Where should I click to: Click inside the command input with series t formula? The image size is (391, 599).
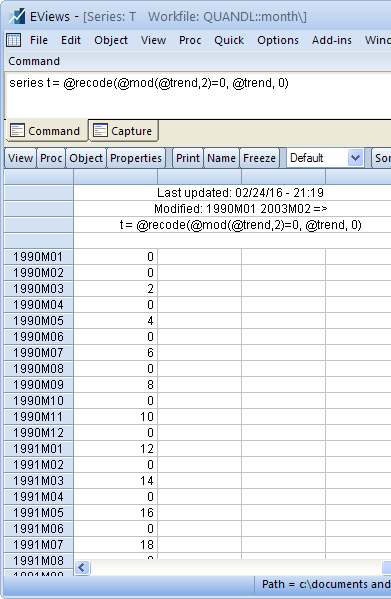tap(199, 96)
